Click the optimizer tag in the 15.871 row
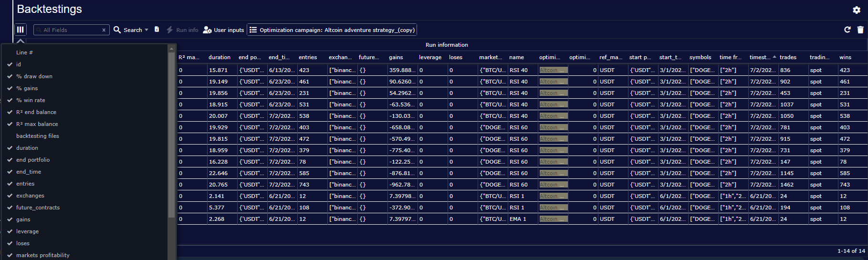 click(x=553, y=70)
